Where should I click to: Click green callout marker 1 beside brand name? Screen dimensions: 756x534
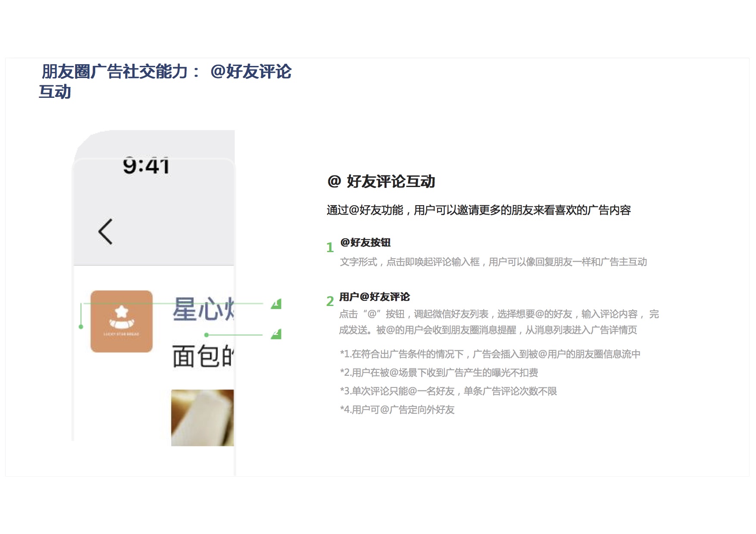coord(276,304)
